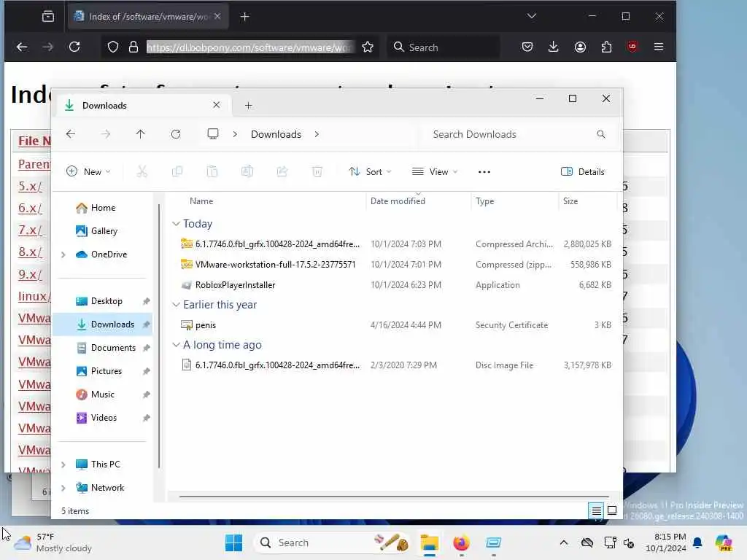Viewport: 747px width, 560px height.
Task: Collapse the Today group
Action: (x=176, y=223)
